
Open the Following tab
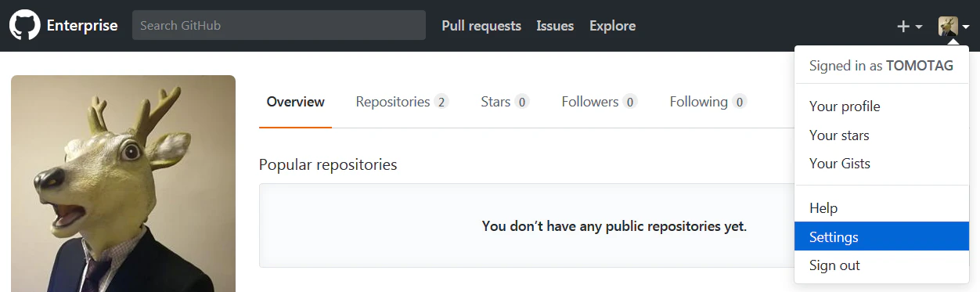point(708,102)
